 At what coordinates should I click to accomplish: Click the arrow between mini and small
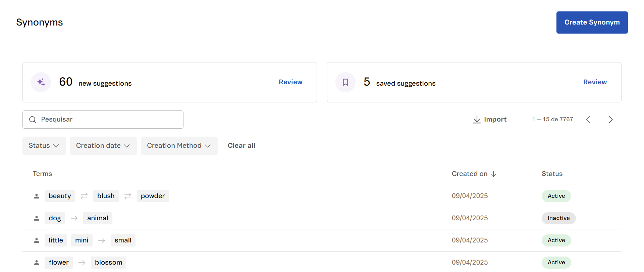102,240
